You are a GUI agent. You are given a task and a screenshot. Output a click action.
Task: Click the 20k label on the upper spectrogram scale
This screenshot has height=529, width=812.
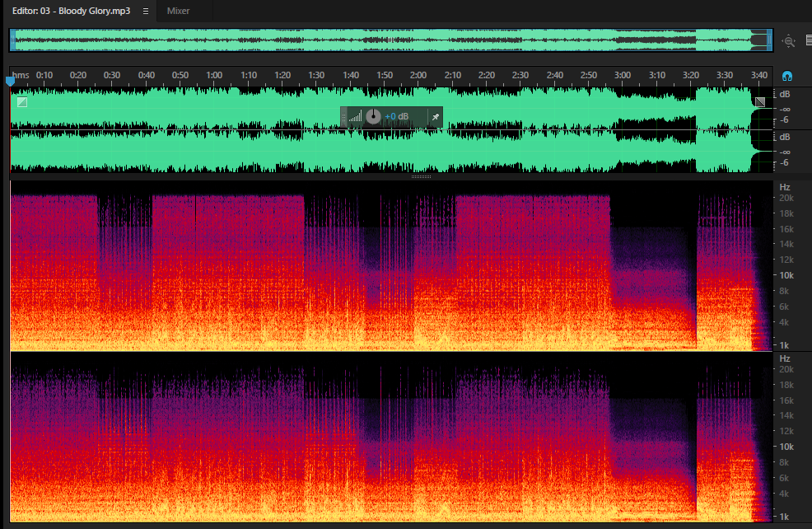(786, 198)
